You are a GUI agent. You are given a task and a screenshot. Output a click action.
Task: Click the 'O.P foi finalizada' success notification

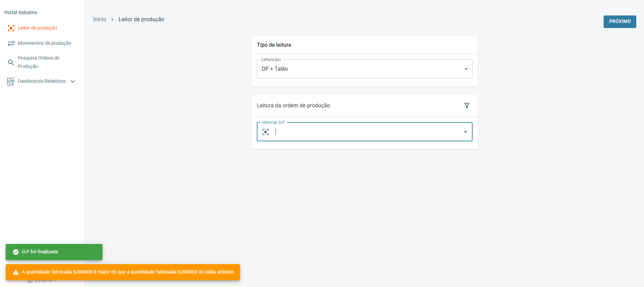tap(54, 252)
